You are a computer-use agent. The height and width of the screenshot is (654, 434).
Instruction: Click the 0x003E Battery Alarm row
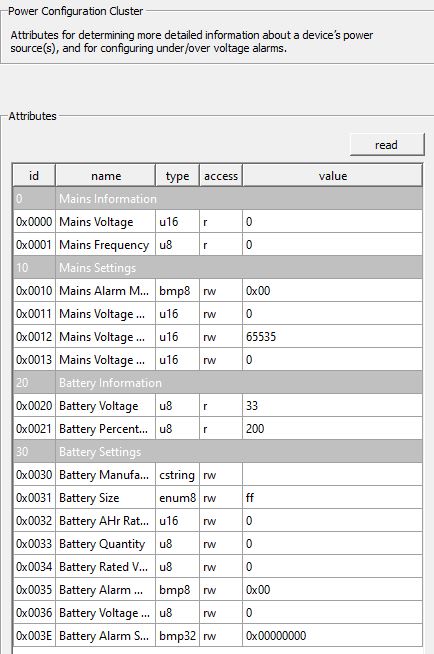[218, 636]
